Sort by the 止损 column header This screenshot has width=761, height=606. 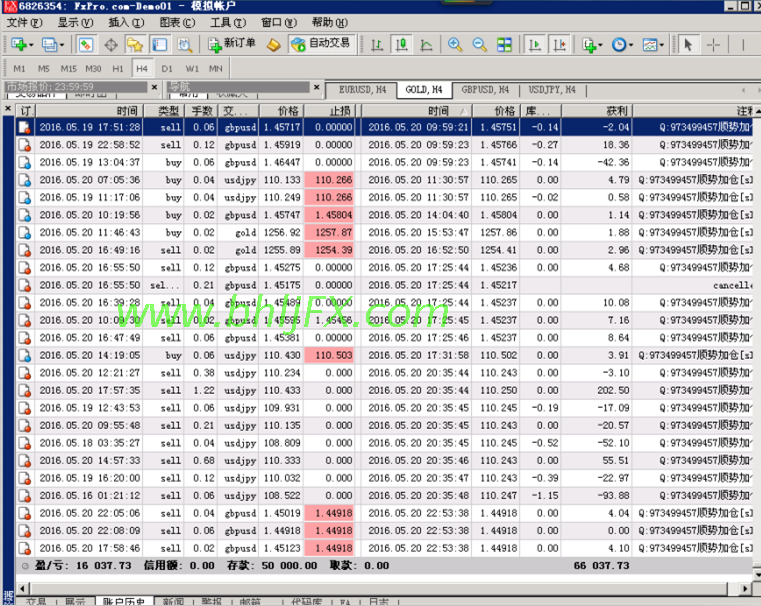tap(330, 111)
